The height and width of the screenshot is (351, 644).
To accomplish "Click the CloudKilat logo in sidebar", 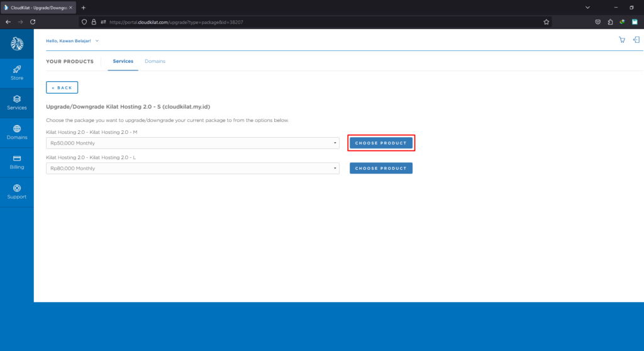I will tap(17, 44).
